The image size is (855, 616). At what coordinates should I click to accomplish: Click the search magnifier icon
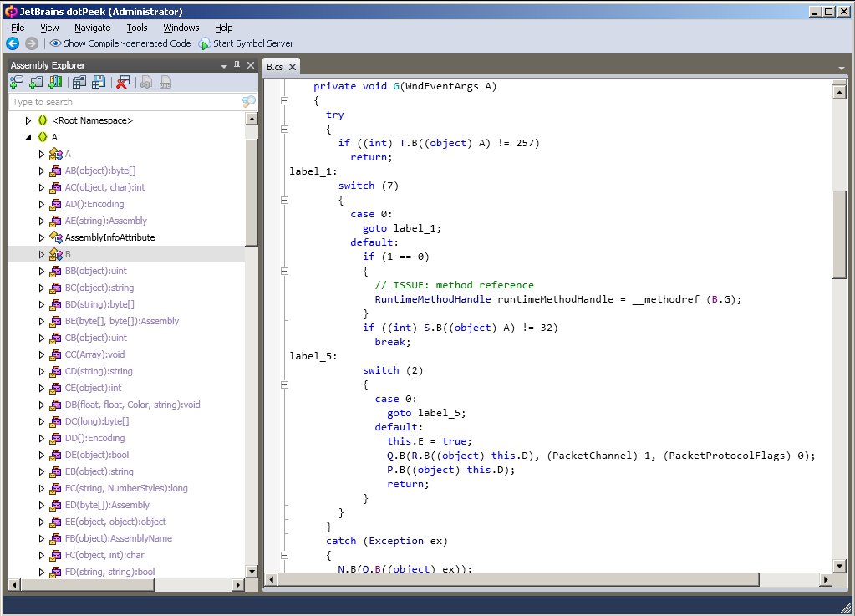(248, 102)
